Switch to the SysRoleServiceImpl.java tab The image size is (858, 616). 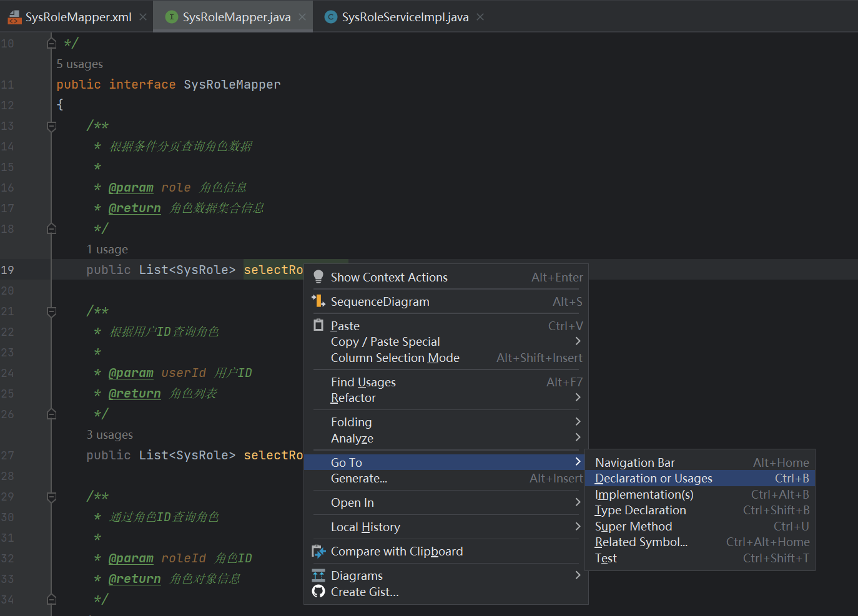[405, 17]
